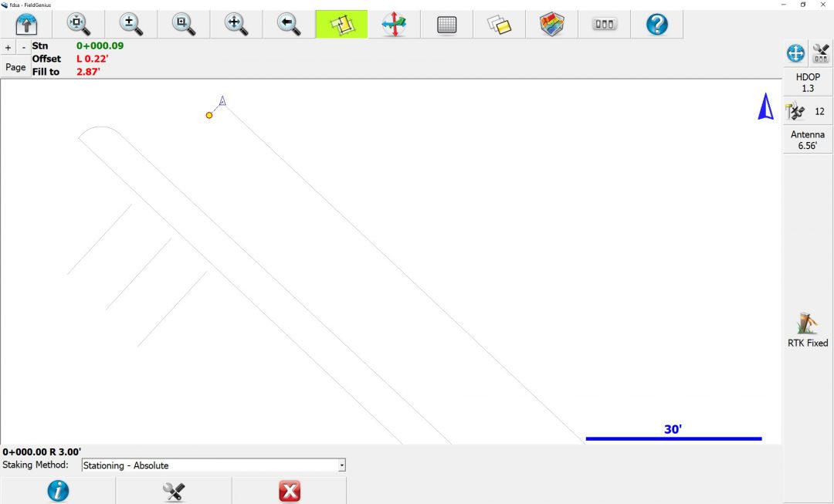834x504 pixels.
Task: Open the 3D orbit view tool
Action: pos(394,24)
